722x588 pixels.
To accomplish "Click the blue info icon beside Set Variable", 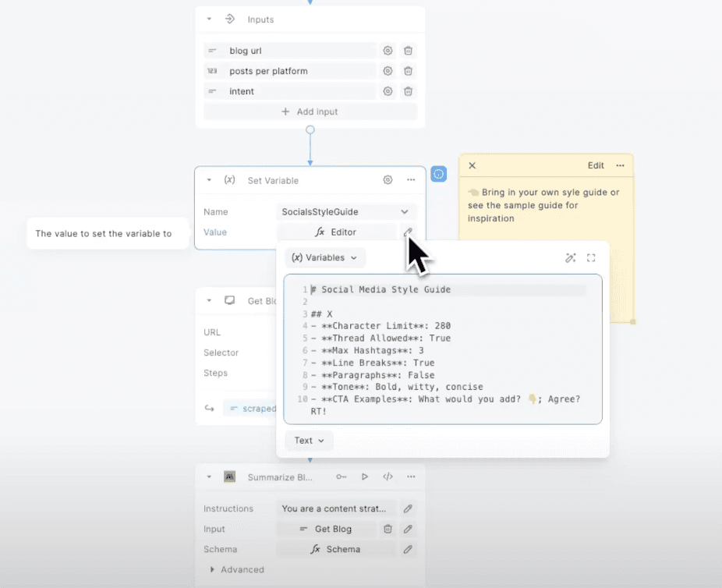I will coord(438,174).
